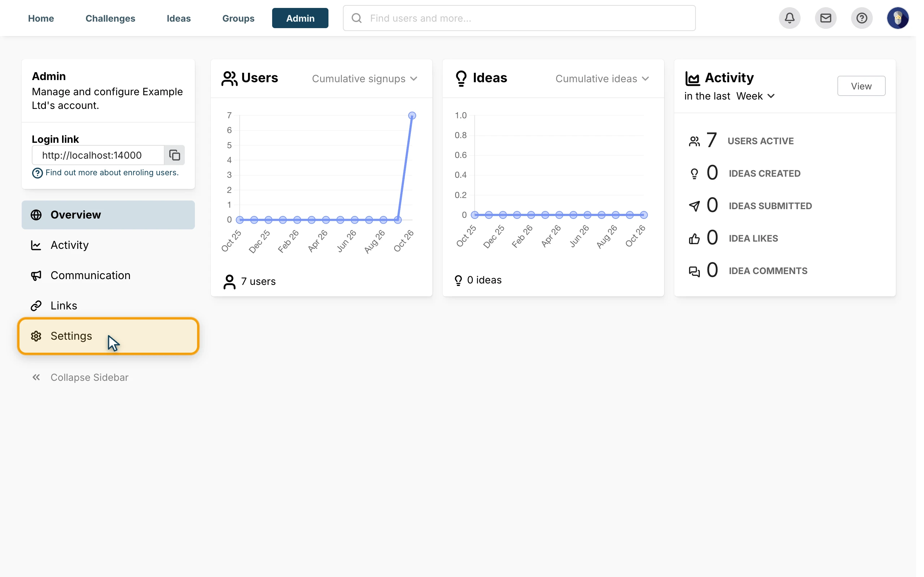Expand the Cumulative ideas dropdown
924x577 pixels.
coord(602,79)
